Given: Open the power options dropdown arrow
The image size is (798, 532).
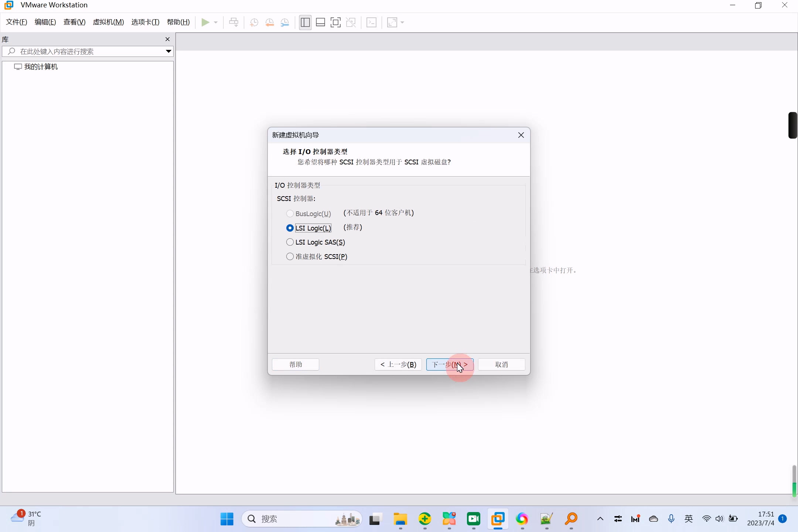Looking at the screenshot, I should (x=216, y=23).
